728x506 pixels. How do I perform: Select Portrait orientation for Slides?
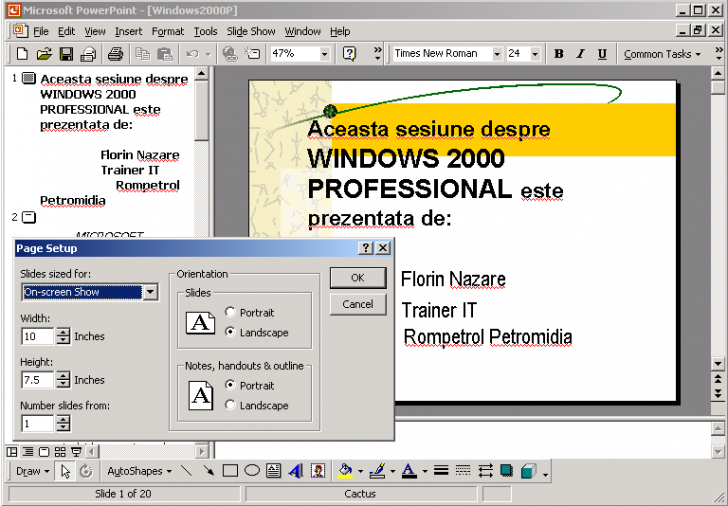point(230,312)
